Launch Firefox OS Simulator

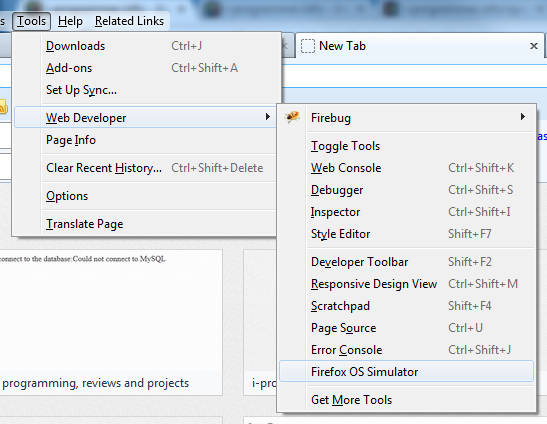coord(406,372)
